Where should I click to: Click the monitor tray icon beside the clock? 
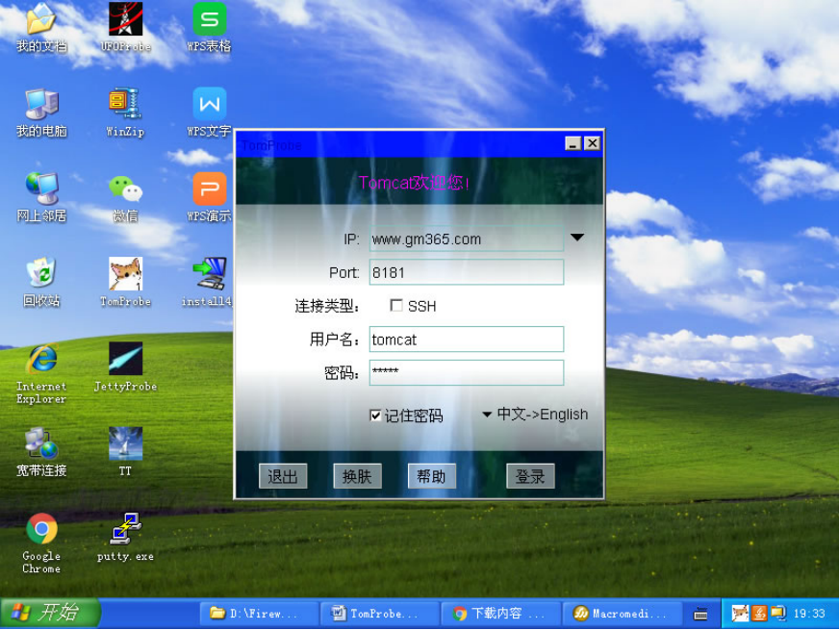click(777, 614)
